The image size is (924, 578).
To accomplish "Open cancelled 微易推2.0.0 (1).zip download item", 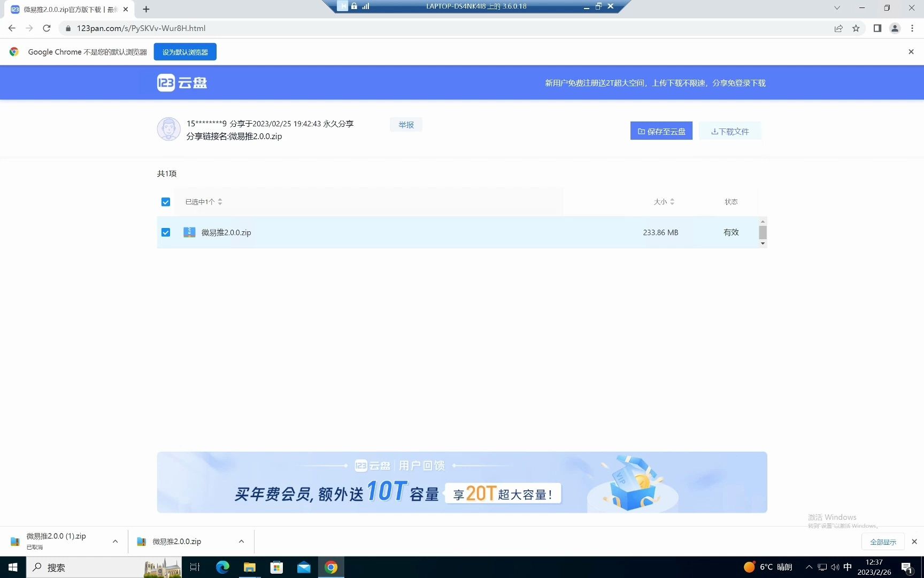I will click(56, 541).
